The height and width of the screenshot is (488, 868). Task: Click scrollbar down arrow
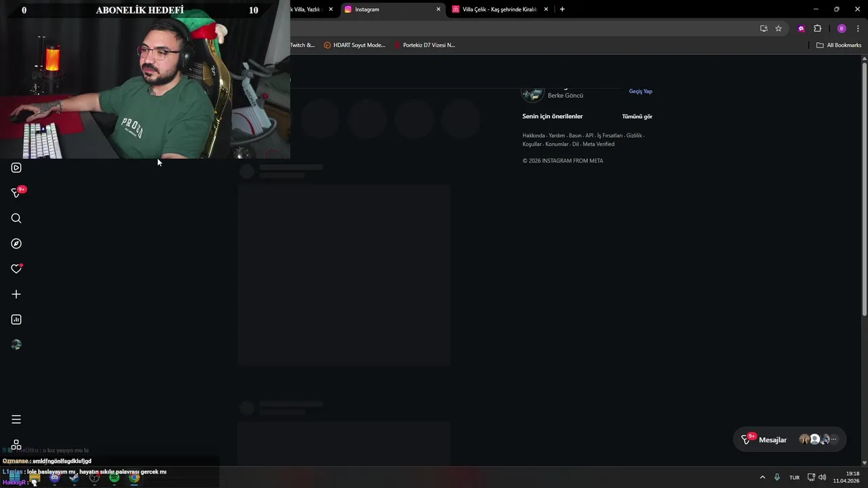(865, 462)
